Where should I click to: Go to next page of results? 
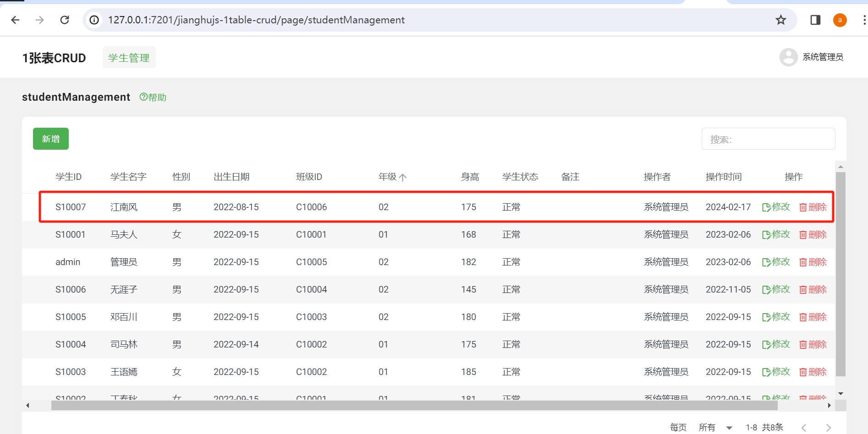coord(828,428)
